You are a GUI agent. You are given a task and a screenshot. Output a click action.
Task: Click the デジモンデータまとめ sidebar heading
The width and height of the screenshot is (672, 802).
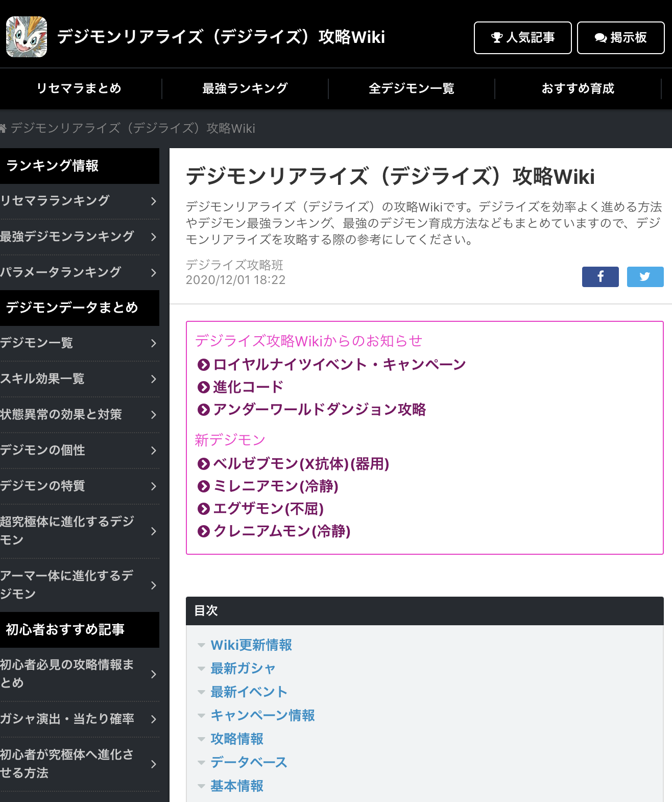(80, 308)
